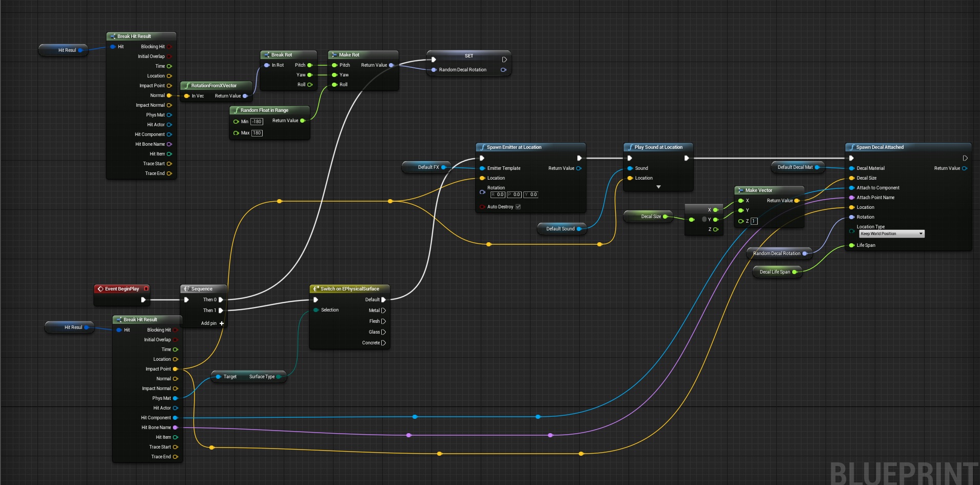
Task: Select the Event BeginPlay node header
Action: coord(122,289)
